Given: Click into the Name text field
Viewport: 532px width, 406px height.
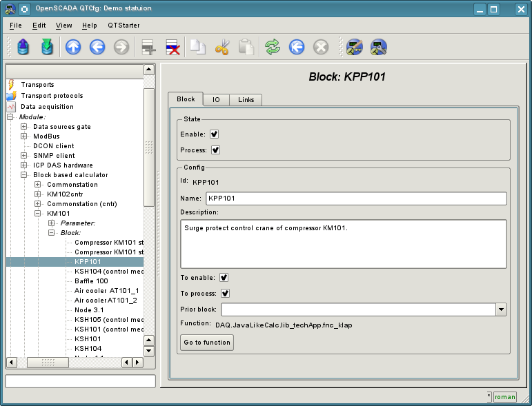Looking at the screenshot, I should 355,199.
